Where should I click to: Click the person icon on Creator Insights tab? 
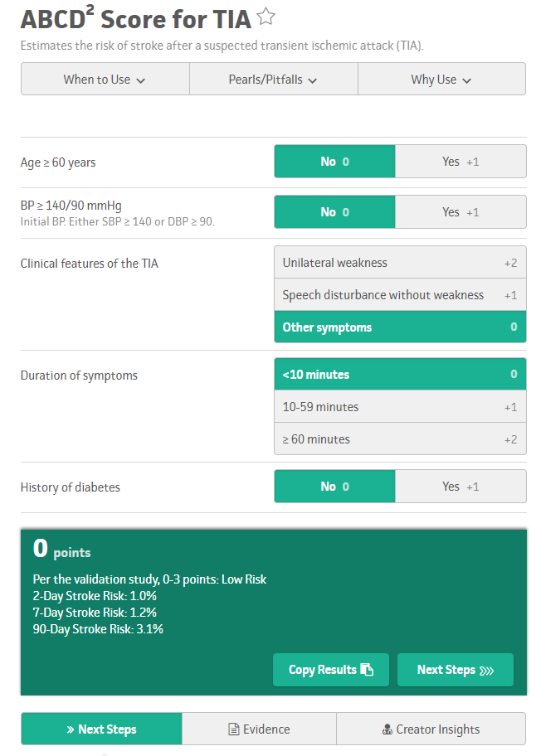pyautogui.click(x=387, y=729)
